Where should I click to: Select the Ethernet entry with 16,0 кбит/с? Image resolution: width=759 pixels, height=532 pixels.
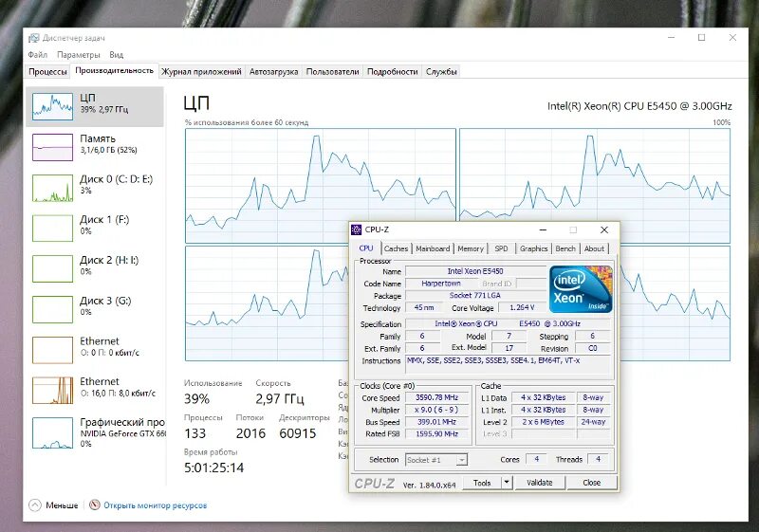click(x=96, y=391)
